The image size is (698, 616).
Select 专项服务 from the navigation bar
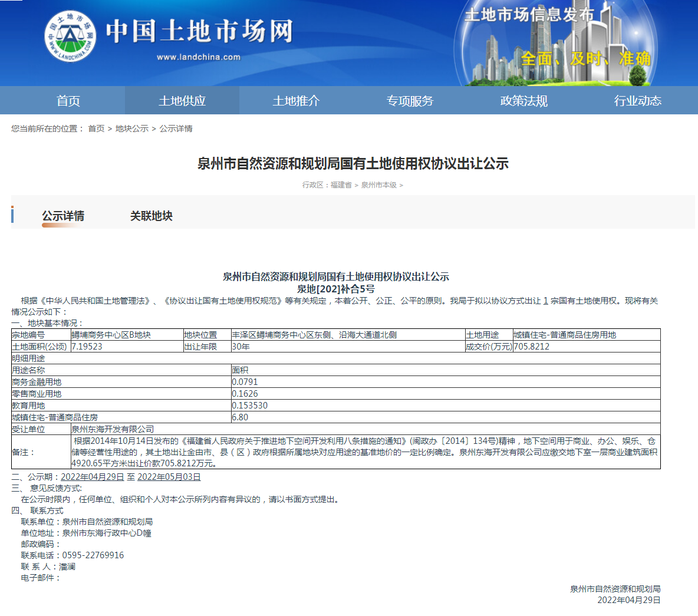[411, 100]
